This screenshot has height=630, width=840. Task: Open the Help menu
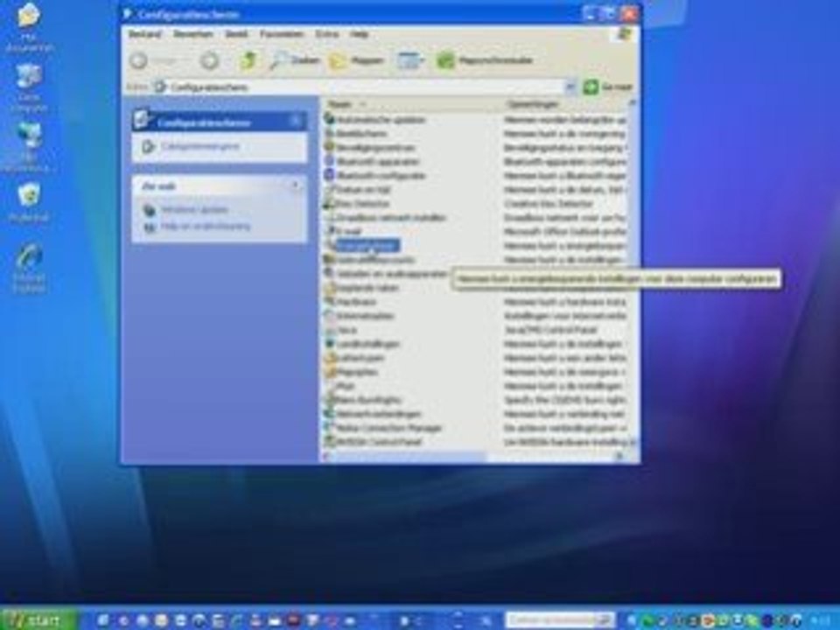pyautogui.click(x=359, y=34)
